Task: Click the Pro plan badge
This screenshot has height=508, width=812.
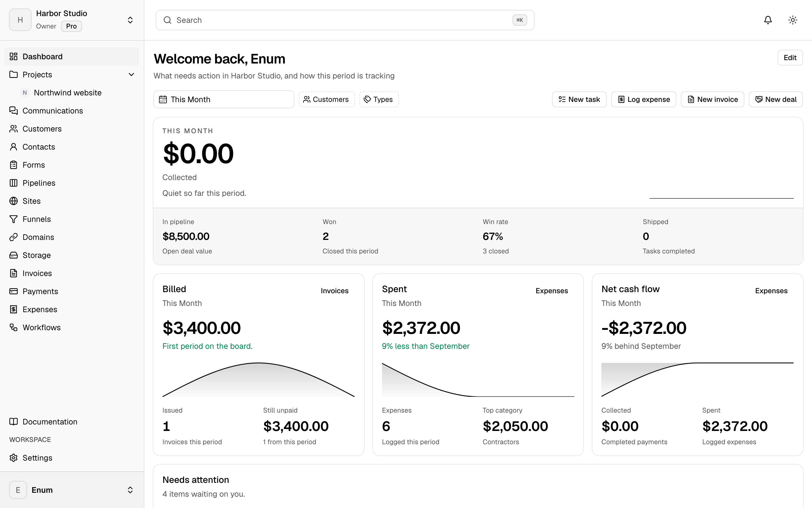Action: [71, 26]
